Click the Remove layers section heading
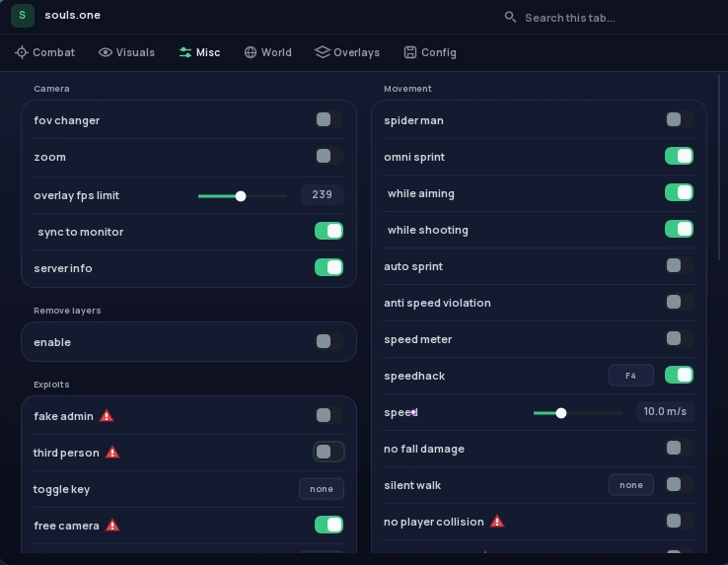Screen dimensions: 728x565 (67, 311)
